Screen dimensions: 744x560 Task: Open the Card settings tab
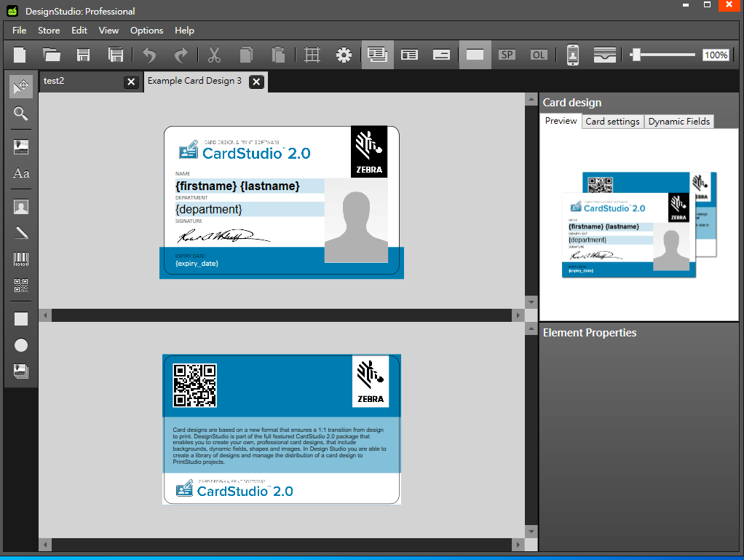click(x=612, y=122)
